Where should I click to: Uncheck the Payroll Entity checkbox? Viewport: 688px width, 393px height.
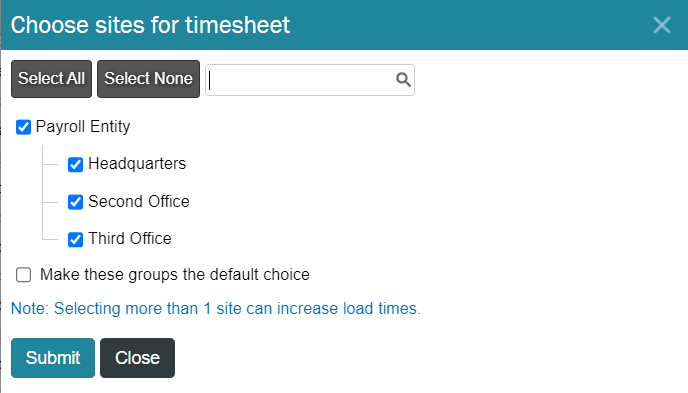23,127
